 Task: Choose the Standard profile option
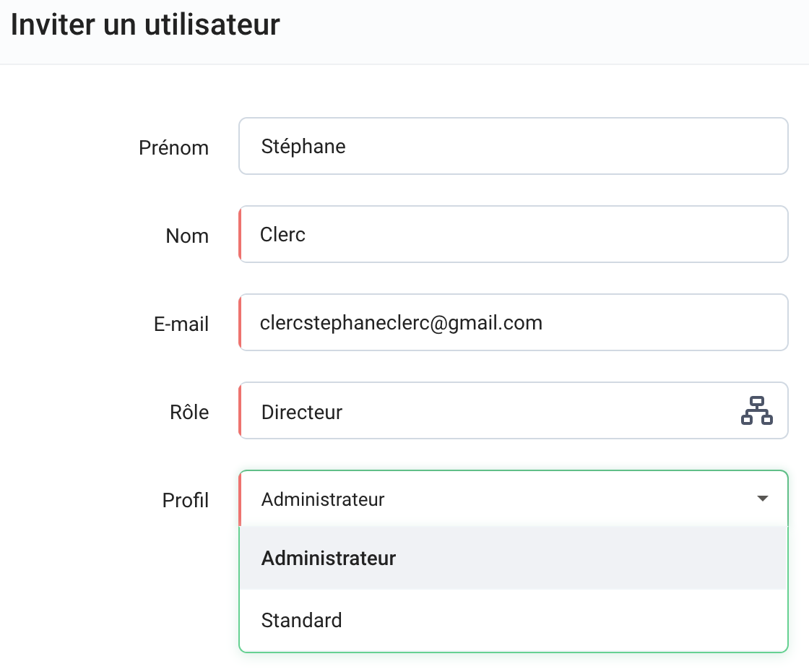tap(302, 621)
